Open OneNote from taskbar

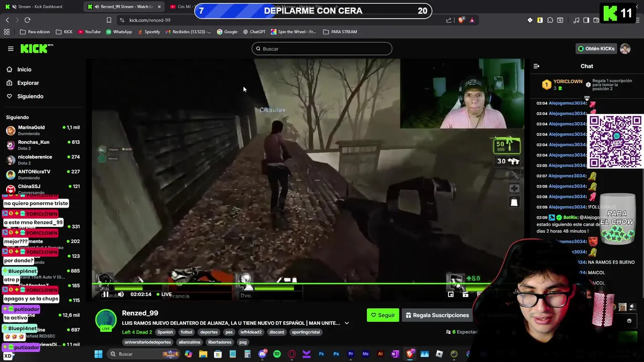point(395,354)
